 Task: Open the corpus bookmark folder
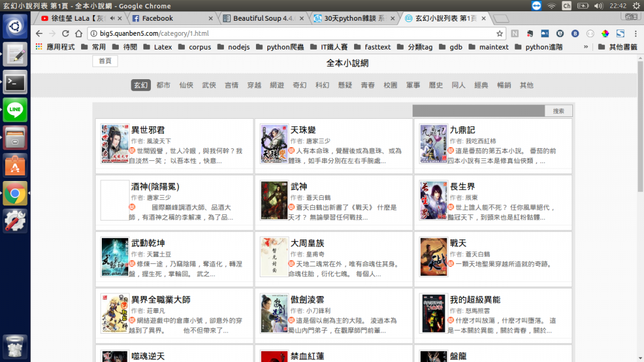coord(195,47)
